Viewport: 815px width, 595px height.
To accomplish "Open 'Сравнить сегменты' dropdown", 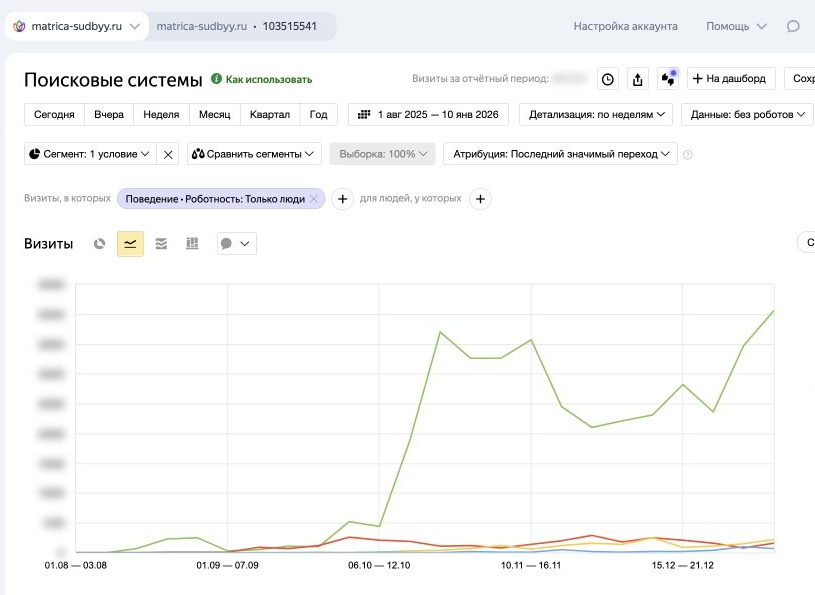I will [254, 154].
